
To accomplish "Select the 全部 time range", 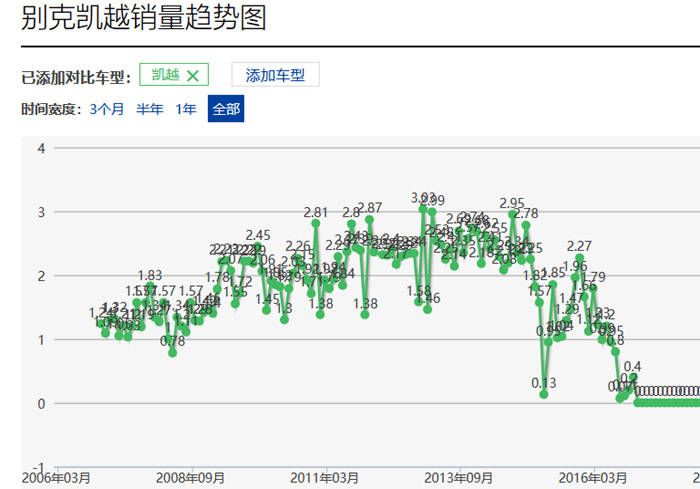I will click(226, 109).
